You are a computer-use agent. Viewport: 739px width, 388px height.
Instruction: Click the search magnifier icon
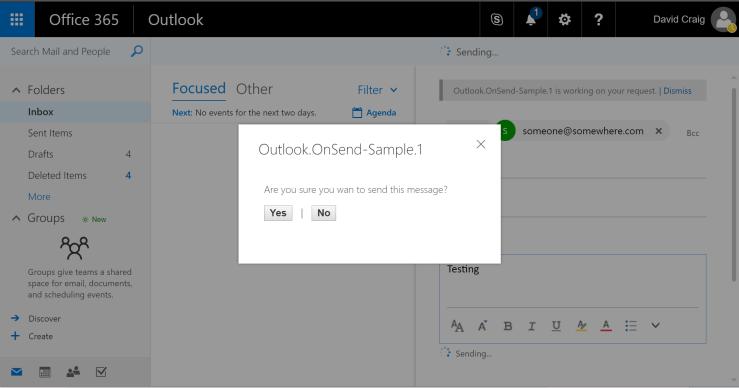point(137,51)
